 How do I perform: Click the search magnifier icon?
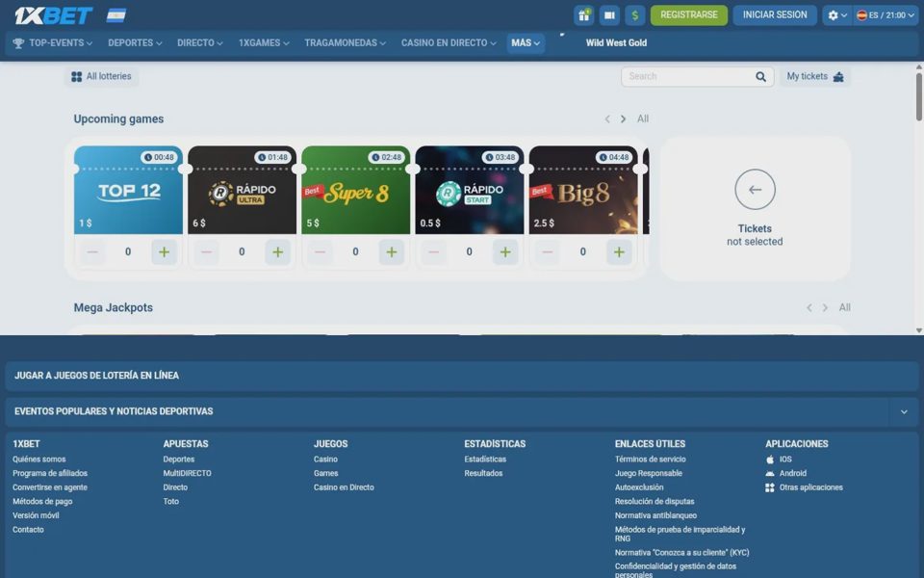(760, 77)
